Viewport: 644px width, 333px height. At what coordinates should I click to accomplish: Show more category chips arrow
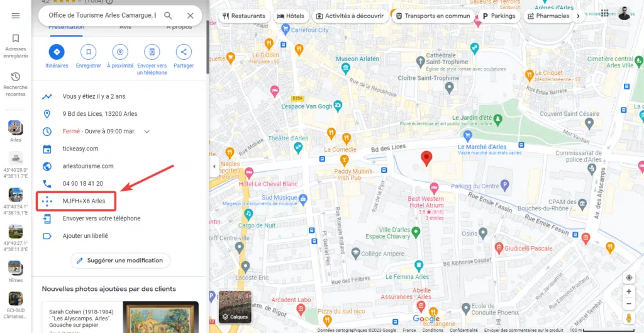[x=579, y=16]
